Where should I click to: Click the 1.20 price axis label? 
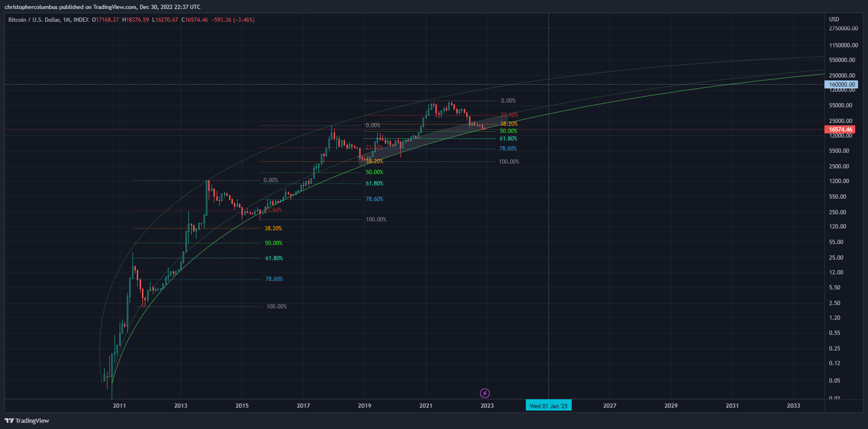tap(835, 318)
